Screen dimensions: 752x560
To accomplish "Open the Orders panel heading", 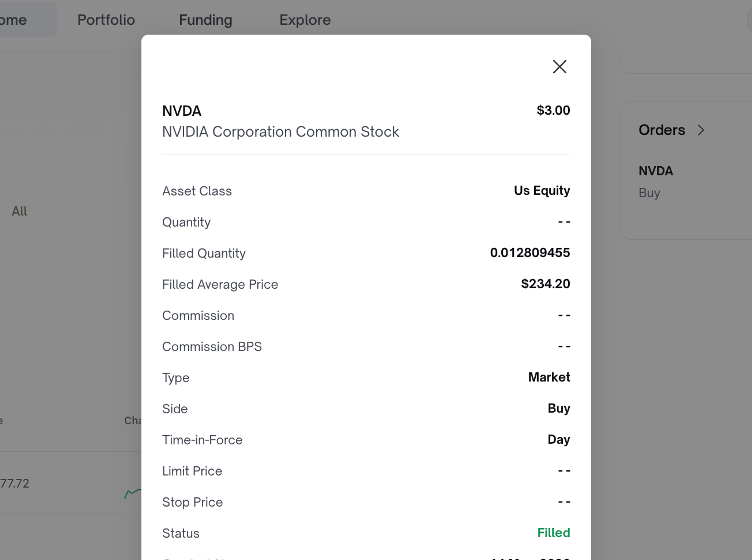I will point(662,130).
